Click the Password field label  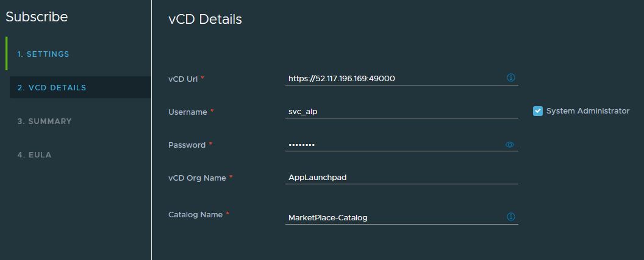[x=187, y=145]
